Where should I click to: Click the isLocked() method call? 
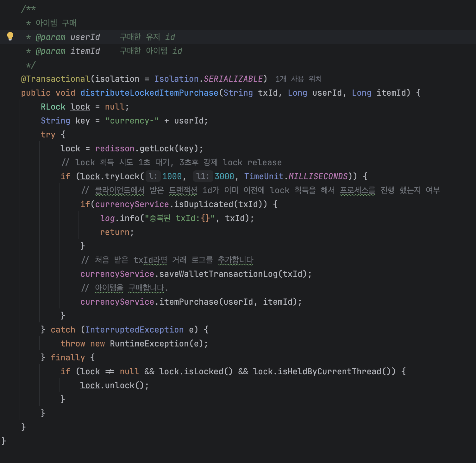pos(208,371)
